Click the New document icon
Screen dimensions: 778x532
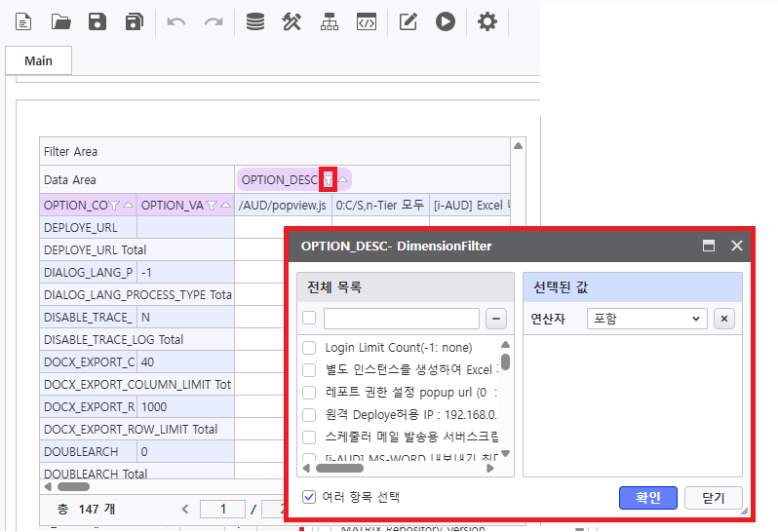(23, 21)
